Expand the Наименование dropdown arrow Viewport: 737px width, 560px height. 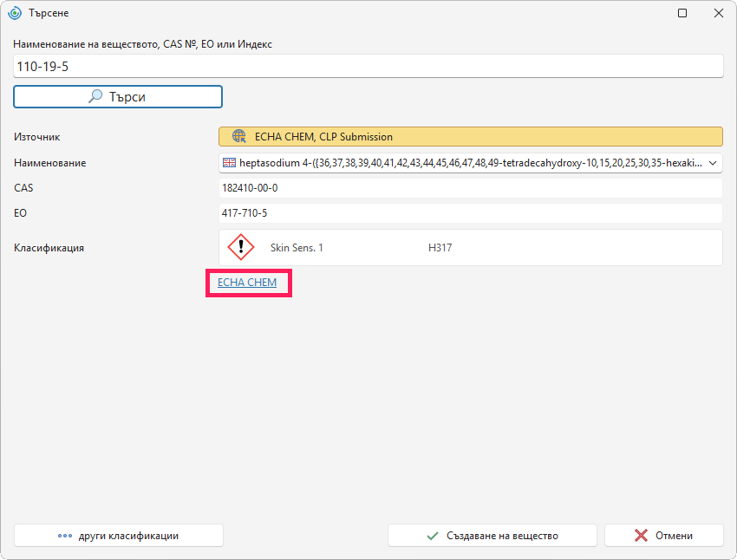tap(713, 163)
